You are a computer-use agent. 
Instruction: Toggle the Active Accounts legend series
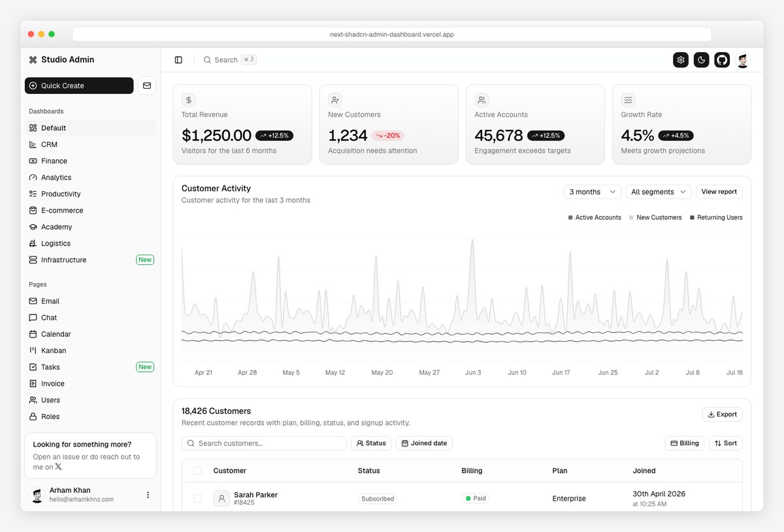[x=595, y=217]
